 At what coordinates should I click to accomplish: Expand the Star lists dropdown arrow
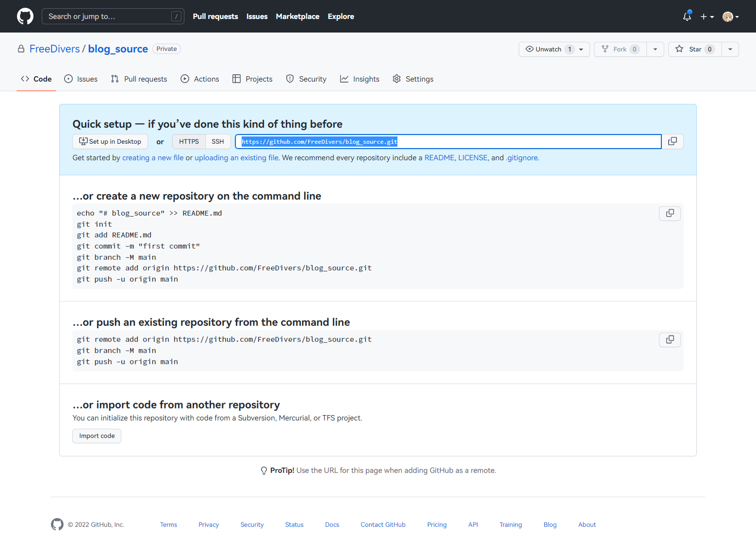click(730, 49)
